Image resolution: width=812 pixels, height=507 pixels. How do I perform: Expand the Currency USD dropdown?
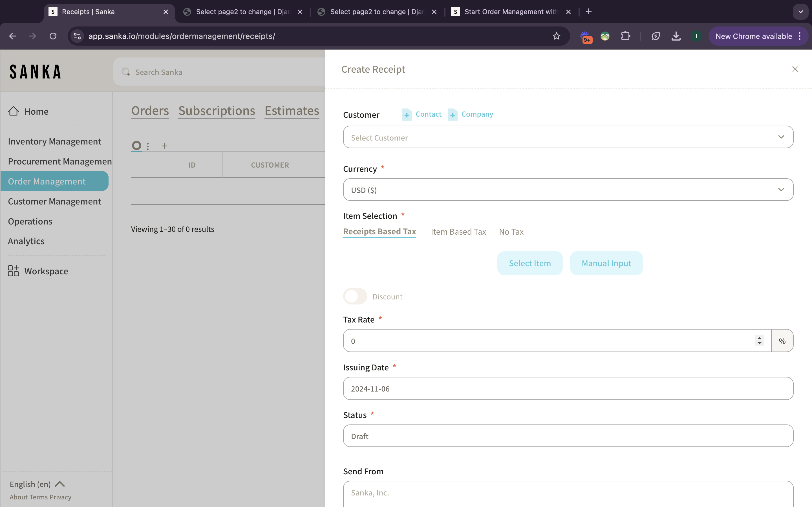568,190
